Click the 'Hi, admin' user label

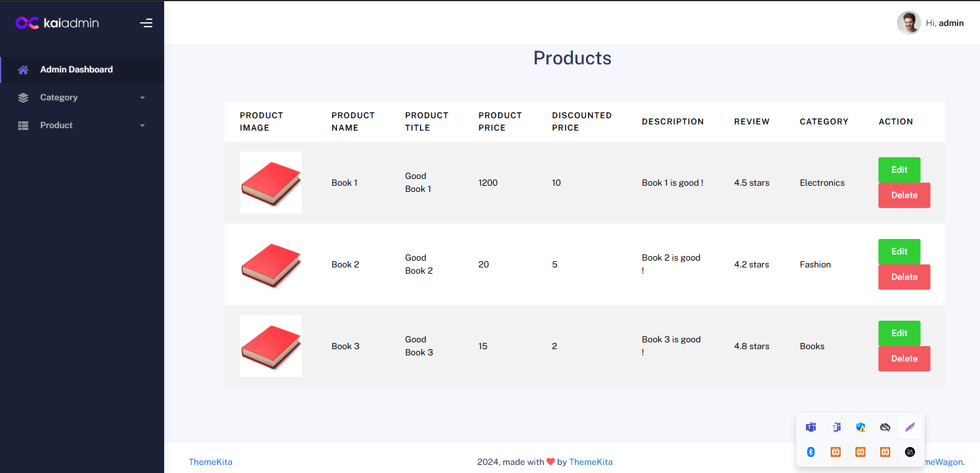[945, 23]
